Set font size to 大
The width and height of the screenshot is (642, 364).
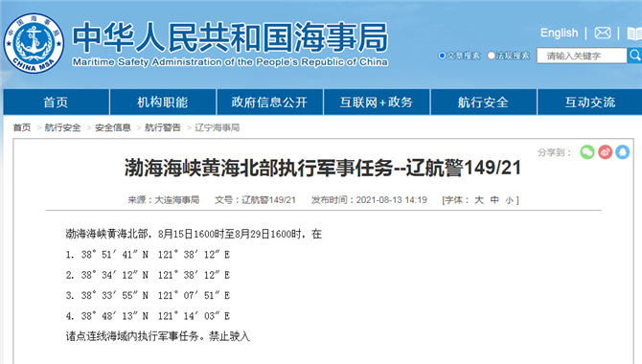click(x=479, y=200)
